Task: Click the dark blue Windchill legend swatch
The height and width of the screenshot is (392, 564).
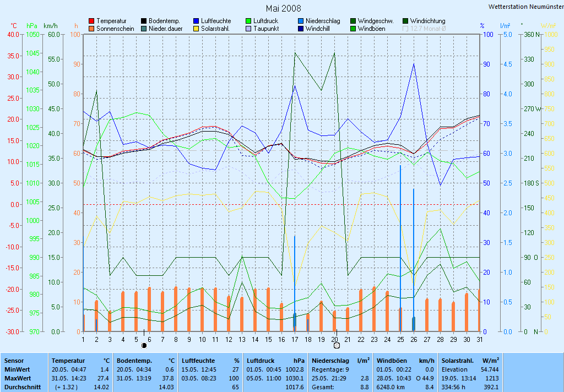Action: (301, 29)
